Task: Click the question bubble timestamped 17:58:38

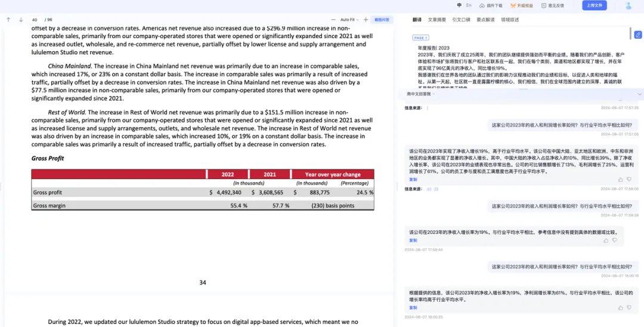Action: [562, 206]
